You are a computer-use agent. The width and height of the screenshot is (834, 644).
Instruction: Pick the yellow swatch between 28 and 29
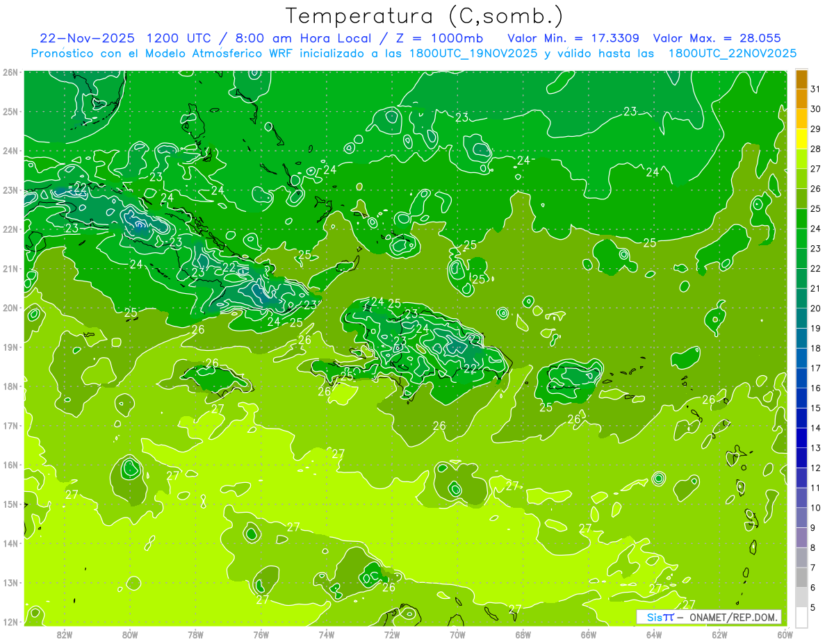pyautogui.click(x=801, y=138)
